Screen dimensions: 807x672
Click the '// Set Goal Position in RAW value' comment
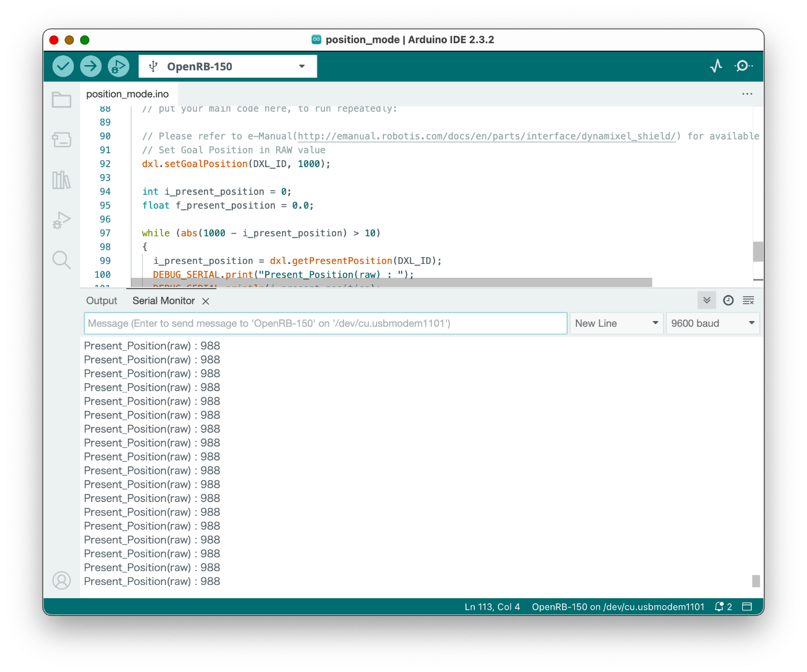233,150
